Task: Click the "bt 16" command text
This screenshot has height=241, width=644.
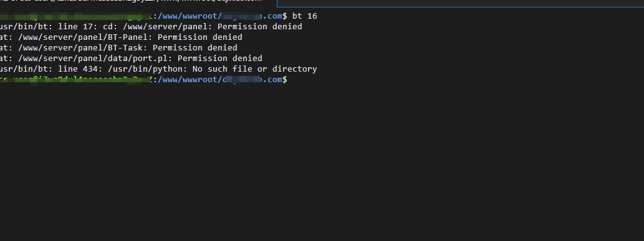Action: pyautogui.click(x=304, y=16)
